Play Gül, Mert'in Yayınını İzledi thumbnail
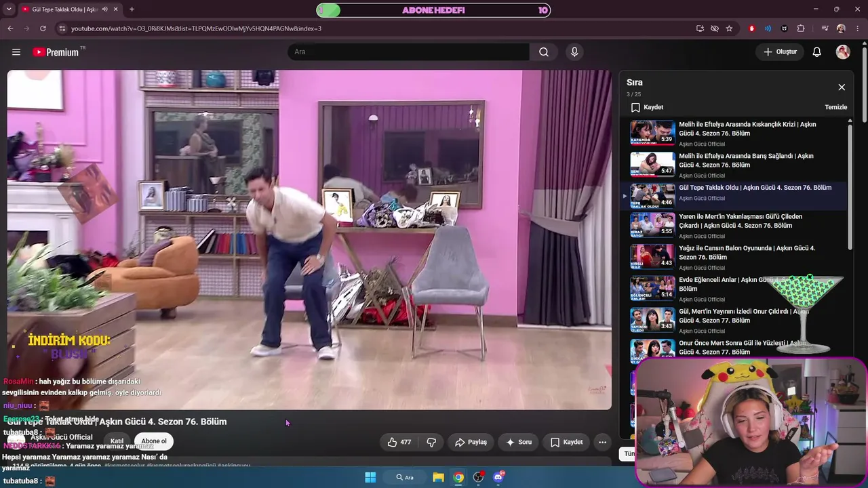The height and width of the screenshot is (488, 868). (652, 319)
